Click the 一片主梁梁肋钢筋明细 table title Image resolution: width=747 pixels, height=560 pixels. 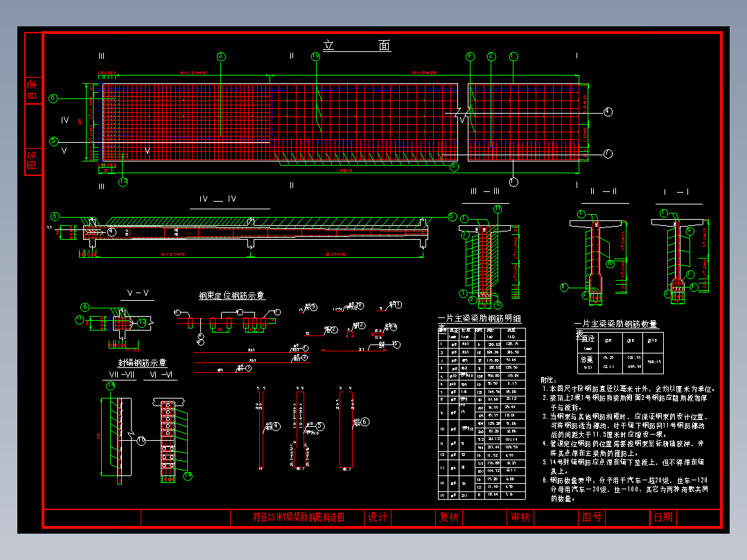click(480, 318)
